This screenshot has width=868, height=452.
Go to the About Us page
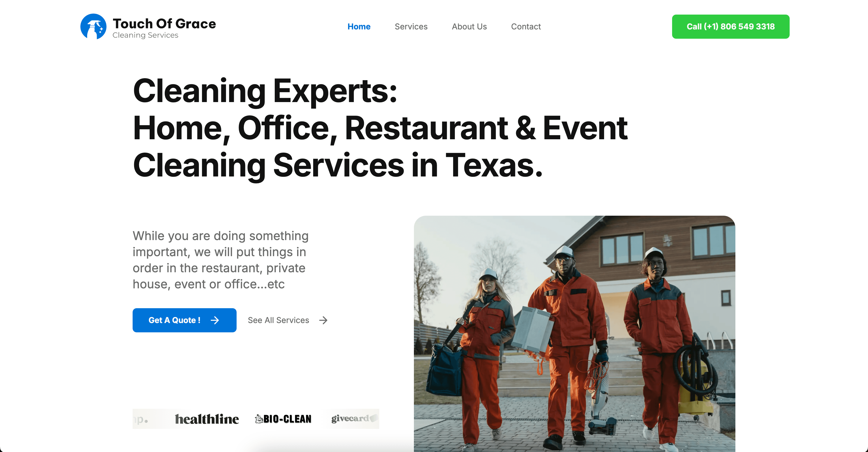[469, 27]
